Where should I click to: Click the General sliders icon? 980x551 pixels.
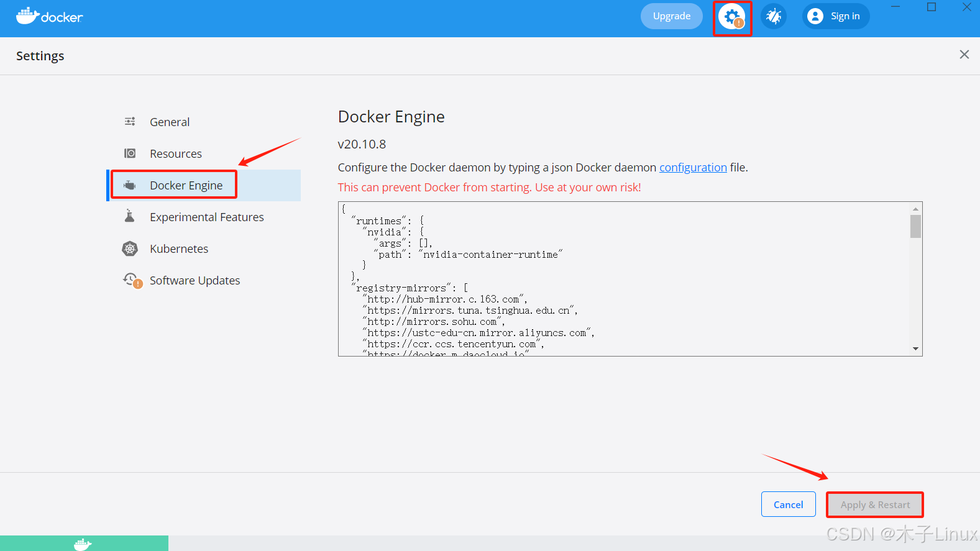(130, 122)
